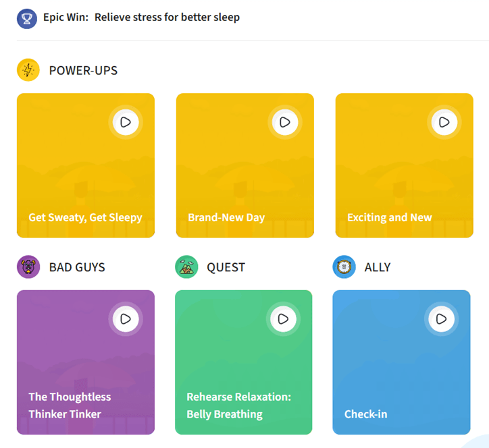
Task: Click the Power-Ups lightning bolt icon
Action: click(28, 70)
